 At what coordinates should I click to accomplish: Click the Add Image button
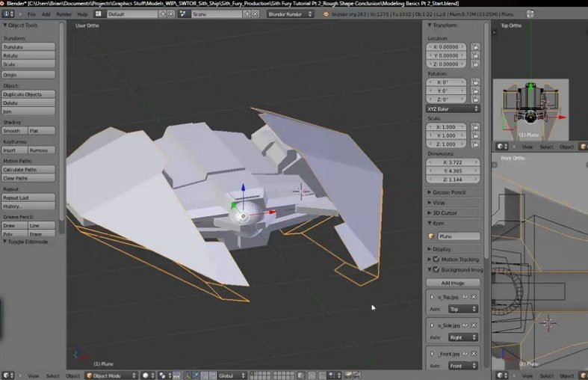453,283
